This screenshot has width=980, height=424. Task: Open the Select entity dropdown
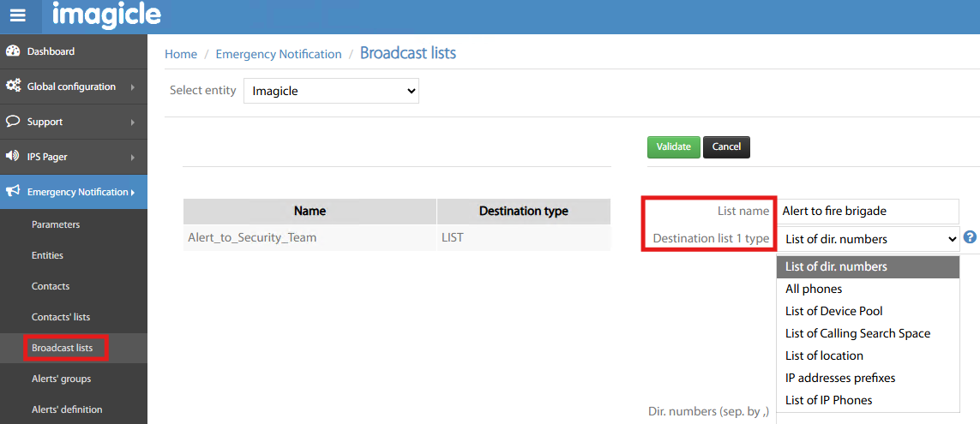click(x=331, y=91)
